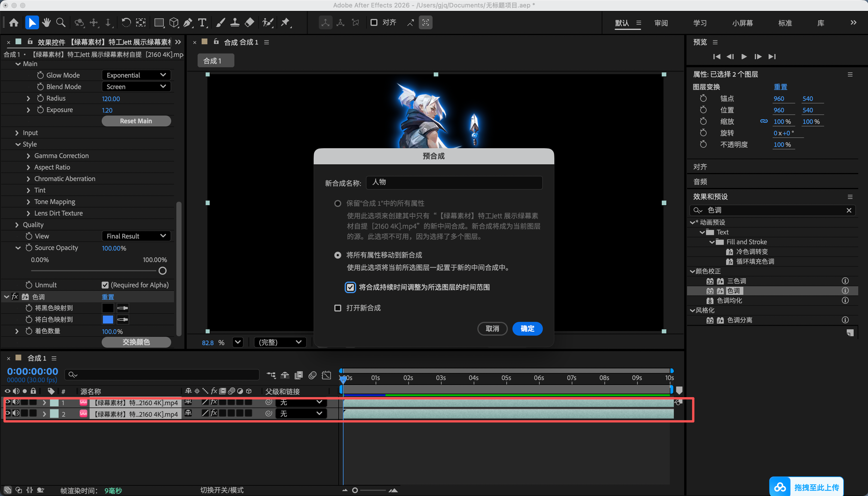Play the preview
868x496 pixels.
point(744,57)
